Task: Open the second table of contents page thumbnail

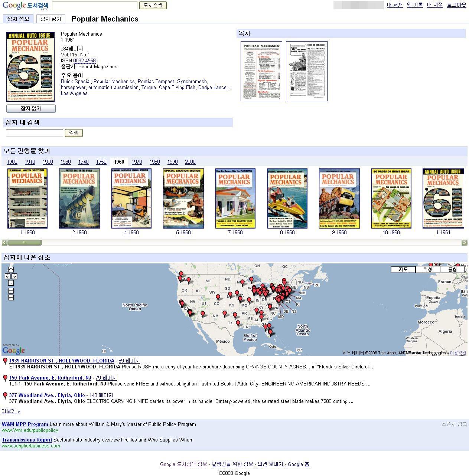Action: 307,71
